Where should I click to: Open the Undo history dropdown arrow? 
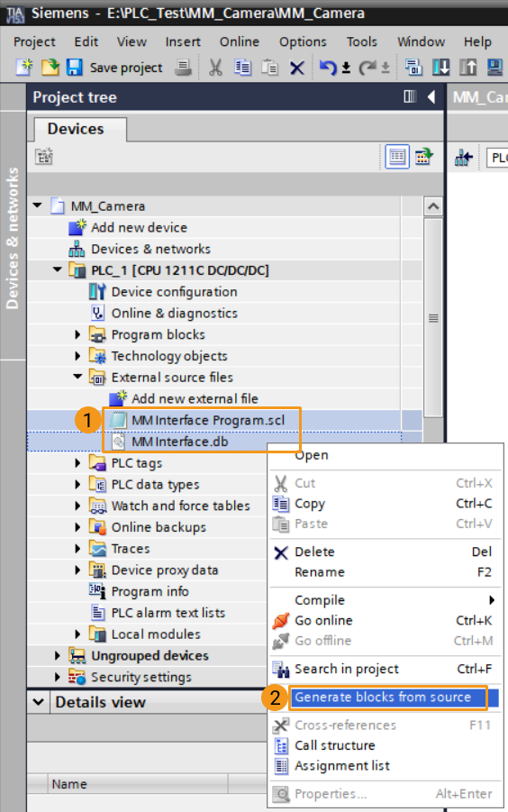point(346,68)
